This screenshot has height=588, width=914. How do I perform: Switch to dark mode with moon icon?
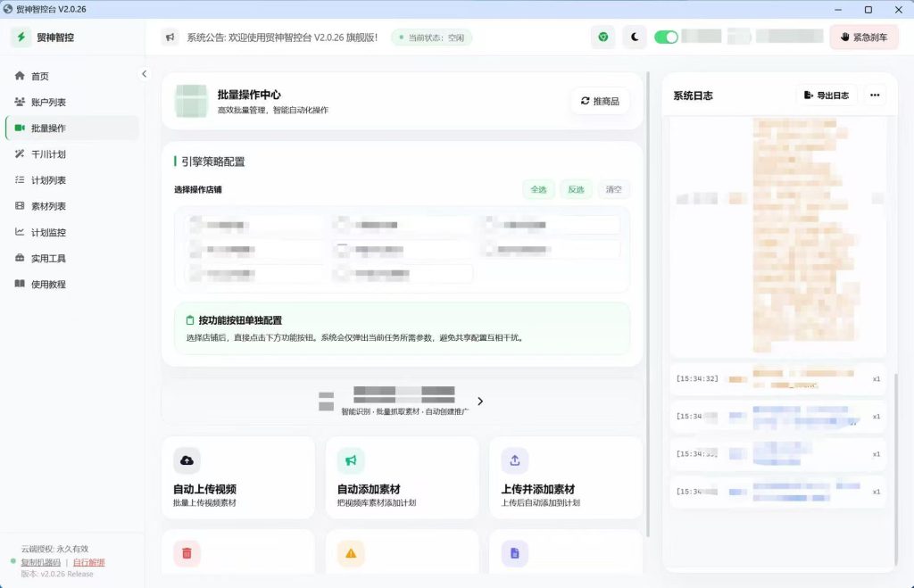pos(635,37)
